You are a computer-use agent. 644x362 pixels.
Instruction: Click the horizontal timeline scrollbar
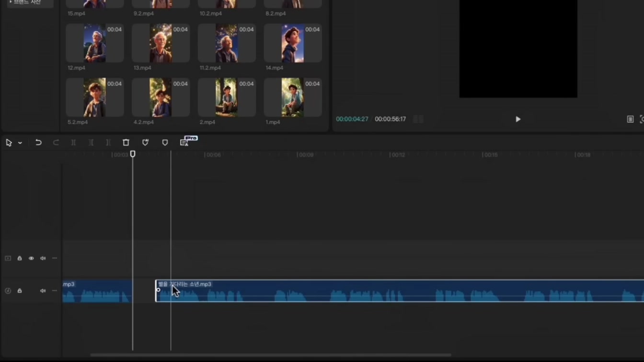coord(271,355)
